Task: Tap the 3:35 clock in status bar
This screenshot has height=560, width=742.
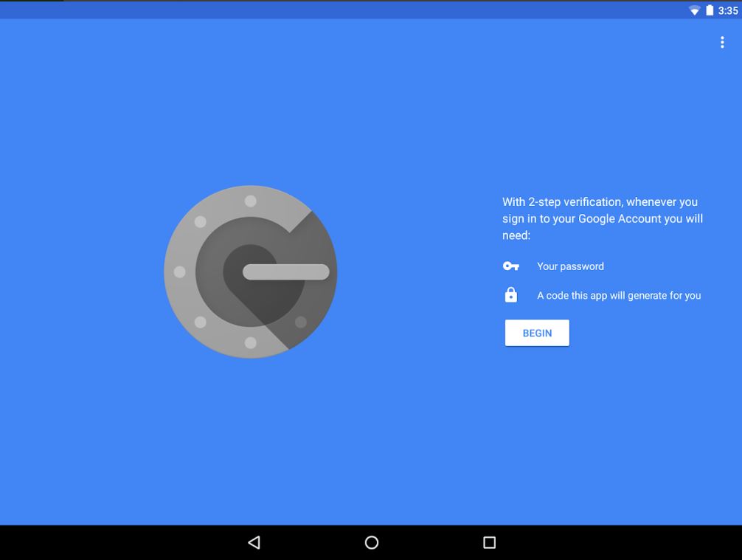Action: (x=728, y=10)
